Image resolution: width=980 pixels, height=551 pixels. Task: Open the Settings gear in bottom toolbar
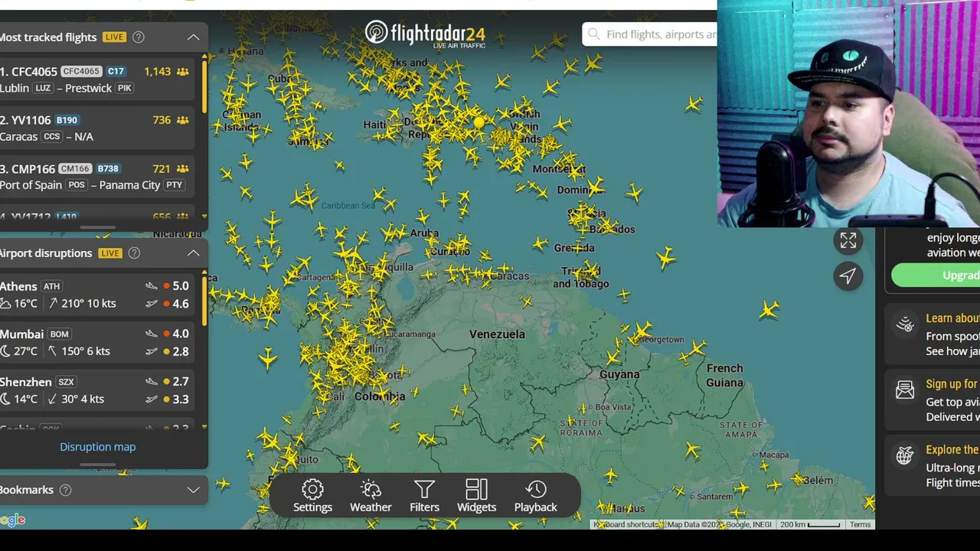[312, 496]
